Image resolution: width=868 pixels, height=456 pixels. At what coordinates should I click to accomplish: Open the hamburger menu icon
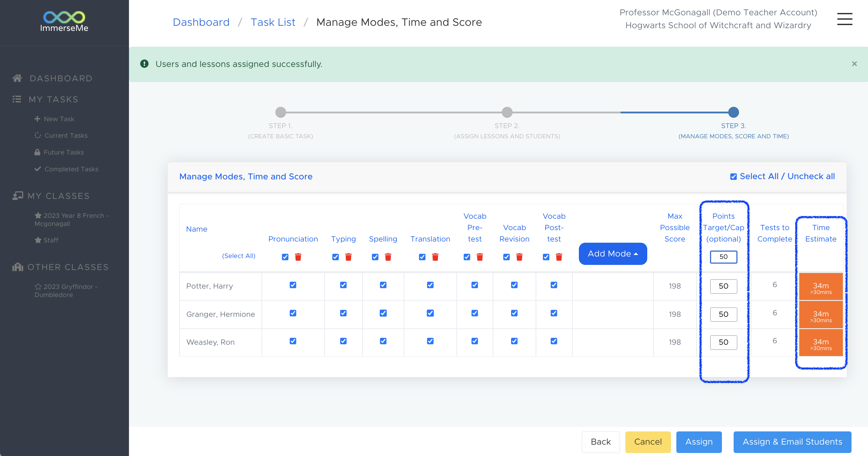[844, 19]
